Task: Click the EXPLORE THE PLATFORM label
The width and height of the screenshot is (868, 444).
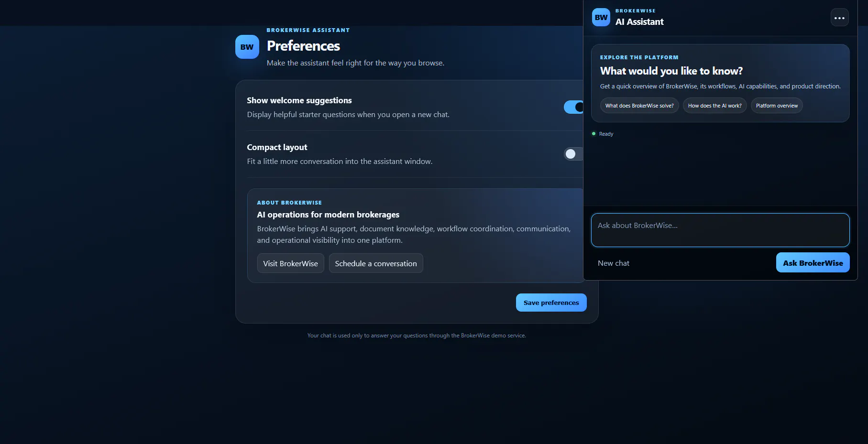Action: (x=639, y=57)
